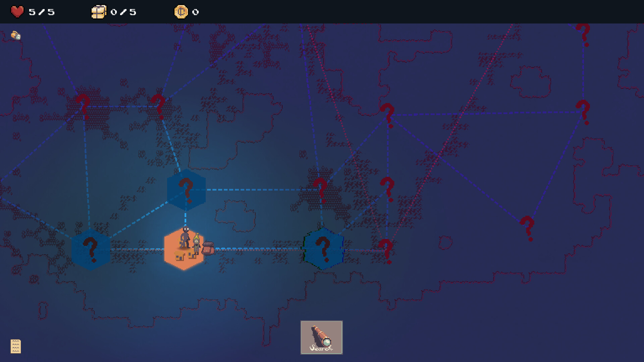Viewport: 644px width, 362px height.
Task: Click question mark on curved path above upper blue hexagon
Action: tap(158, 107)
